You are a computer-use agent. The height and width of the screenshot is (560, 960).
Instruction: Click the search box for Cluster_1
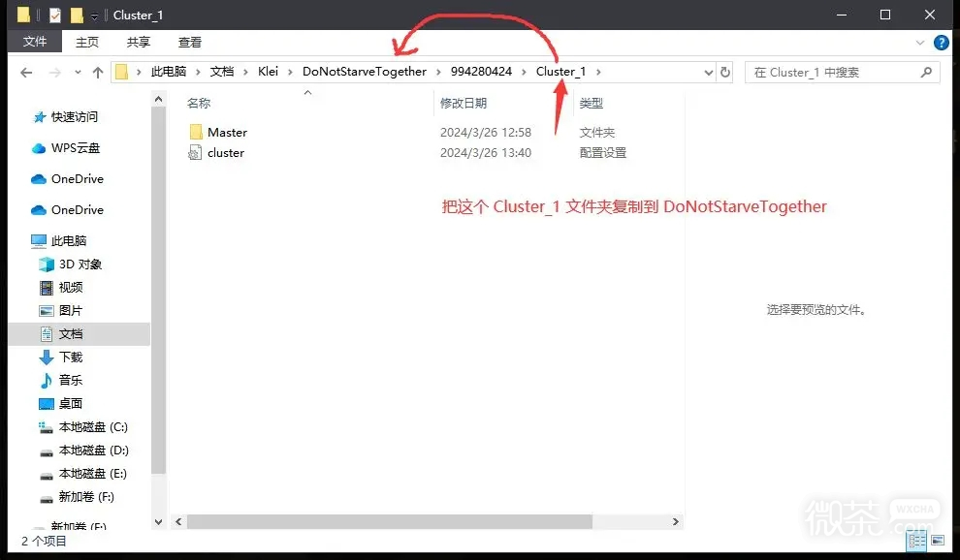(842, 73)
